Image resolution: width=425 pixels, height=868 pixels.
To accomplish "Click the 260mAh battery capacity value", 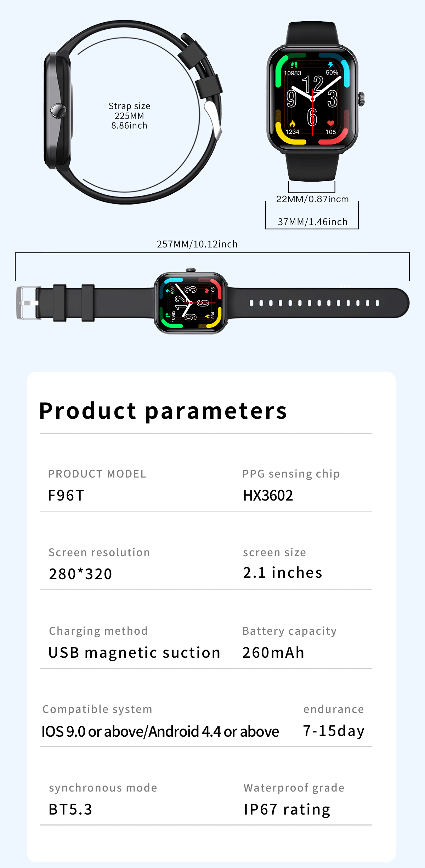I will 273,653.
